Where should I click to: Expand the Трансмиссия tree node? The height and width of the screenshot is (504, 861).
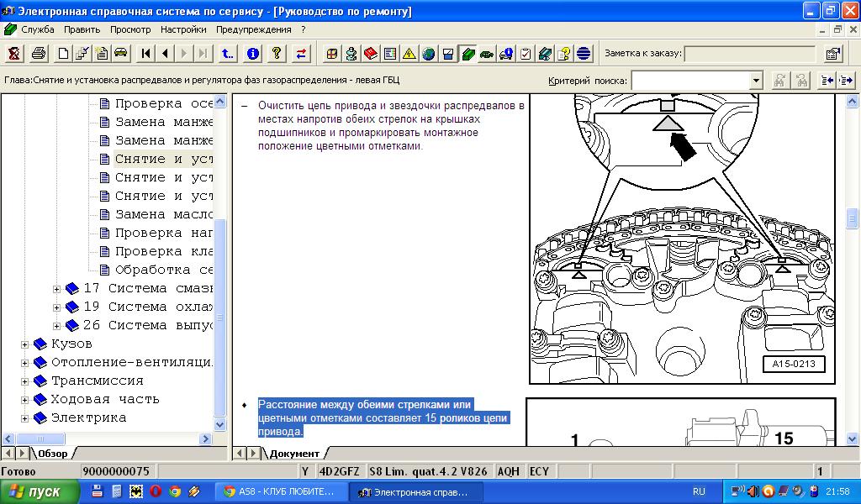tap(25, 381)
